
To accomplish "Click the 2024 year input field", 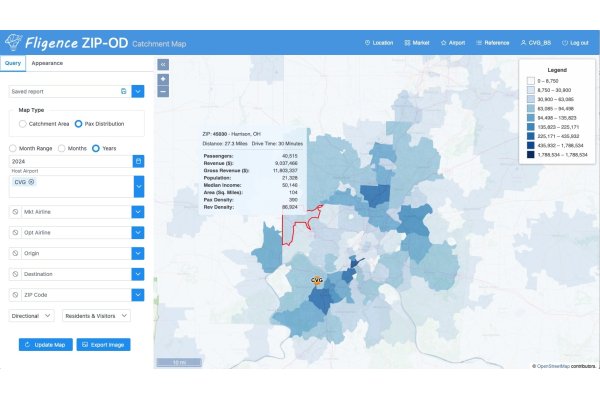I will tap(71, 161).
